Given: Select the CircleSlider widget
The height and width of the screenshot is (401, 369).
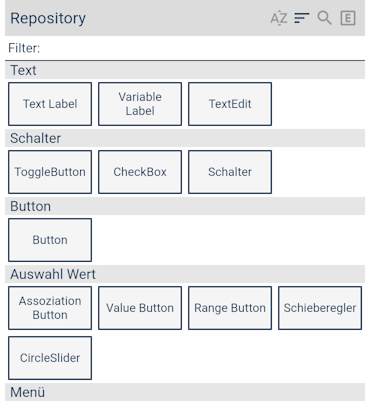Looking at the screenshot, I should point(50,358).
